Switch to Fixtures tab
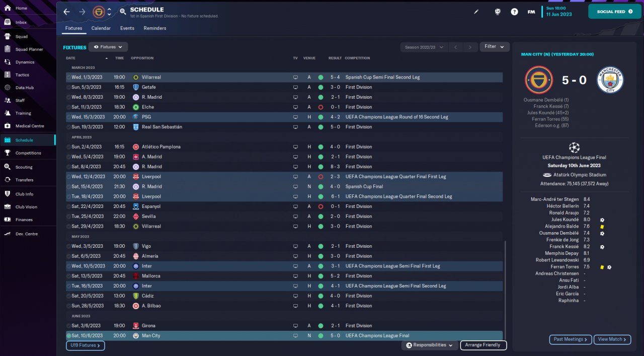Viewport: 644px width, 356px height. coord(73,28)
